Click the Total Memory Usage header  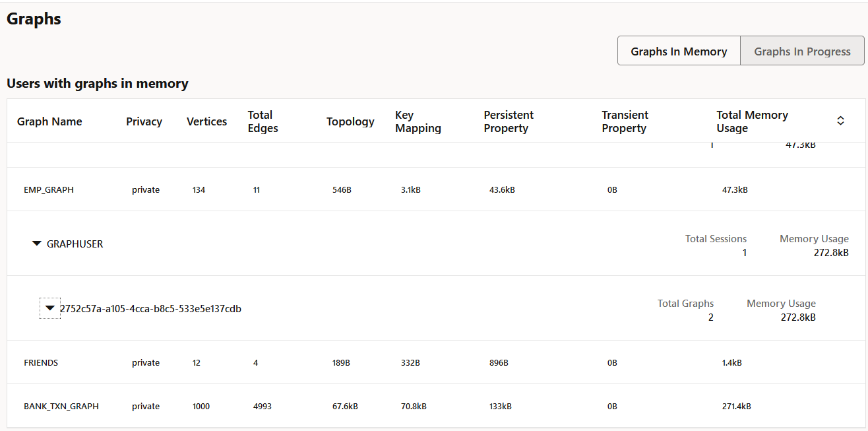pos(752,121)
